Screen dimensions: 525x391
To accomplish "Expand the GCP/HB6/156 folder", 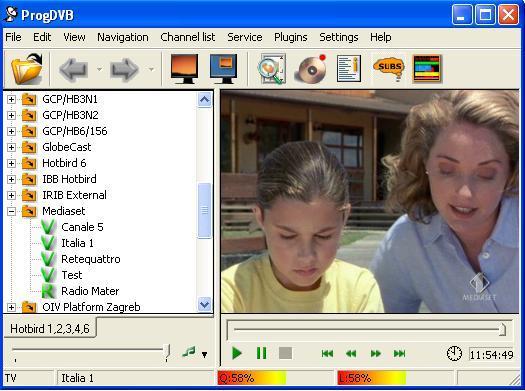I will [x=11, y=132].
